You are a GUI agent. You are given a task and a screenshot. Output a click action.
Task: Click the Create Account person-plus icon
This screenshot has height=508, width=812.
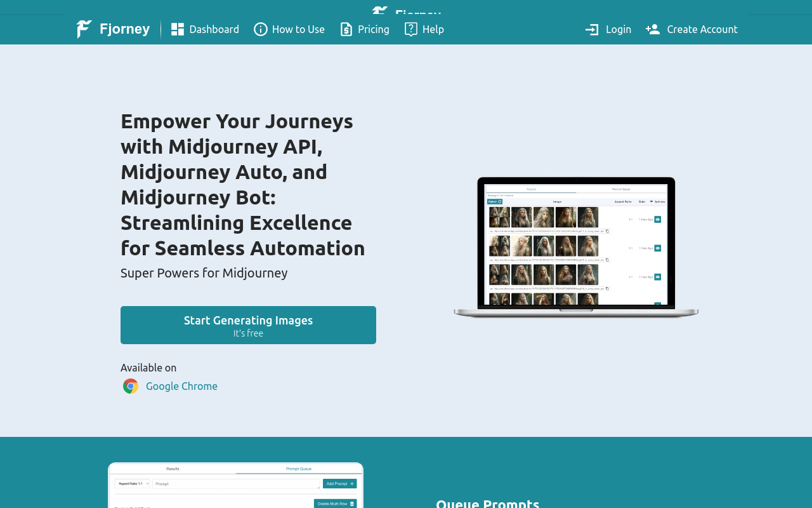pos(653,29)
